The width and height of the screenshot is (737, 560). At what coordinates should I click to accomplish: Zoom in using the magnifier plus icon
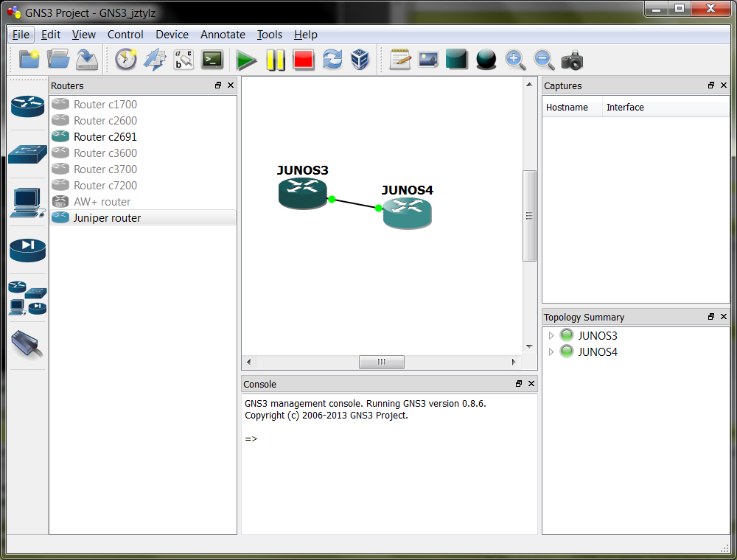point(515,60)
